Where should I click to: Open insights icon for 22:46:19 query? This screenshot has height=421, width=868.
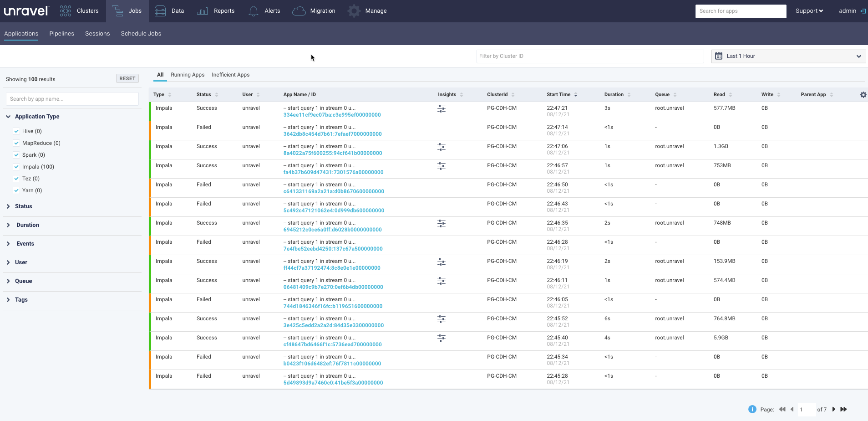(x=442, y=262)
